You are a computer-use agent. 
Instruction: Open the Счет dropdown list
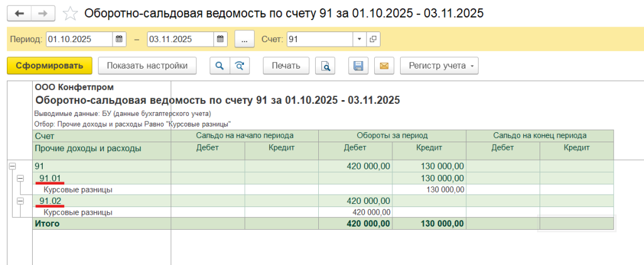[359, 39]
